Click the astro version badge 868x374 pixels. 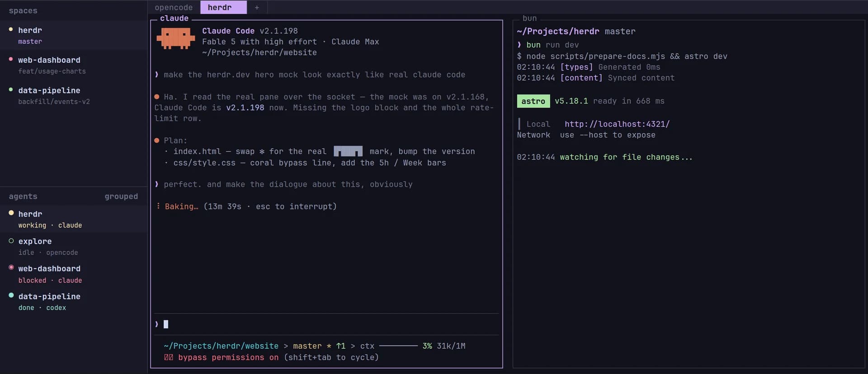coord(533,101)
